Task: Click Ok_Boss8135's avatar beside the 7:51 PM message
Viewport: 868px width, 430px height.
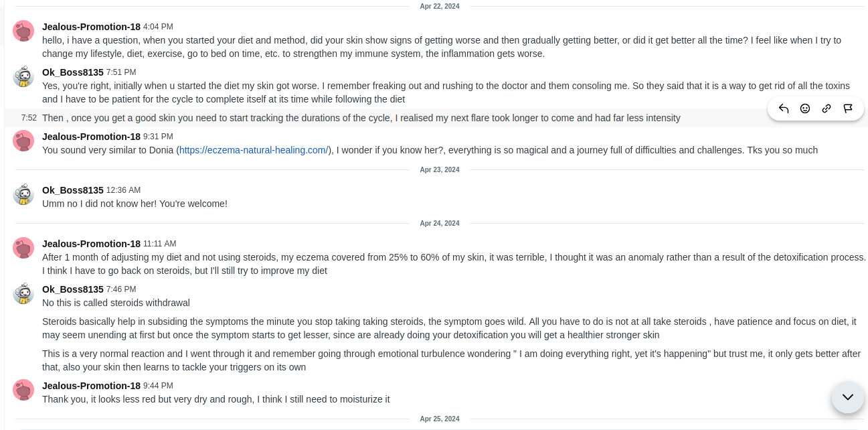Action: 23,76
